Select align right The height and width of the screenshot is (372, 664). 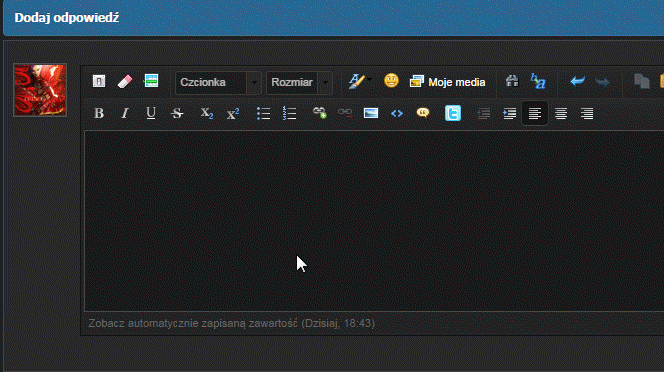coord(587,113)
